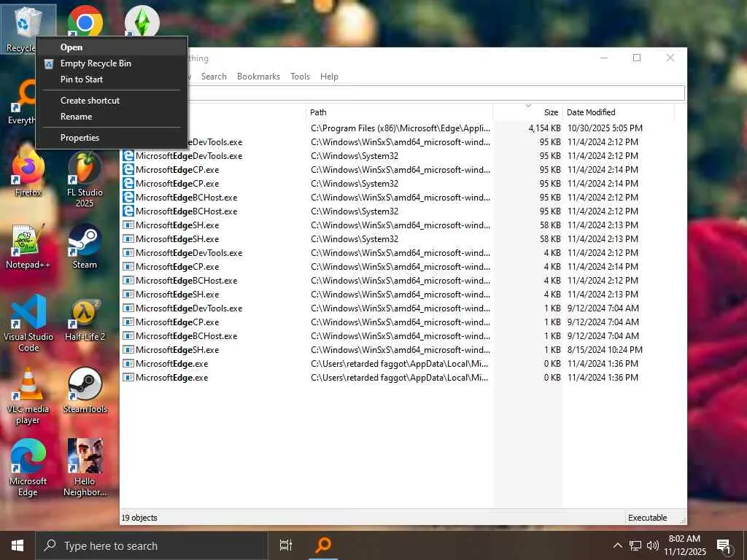This screenshot has width=747, height=560.
Task: Open the Help menu in Everything
Action: (329, 76)
